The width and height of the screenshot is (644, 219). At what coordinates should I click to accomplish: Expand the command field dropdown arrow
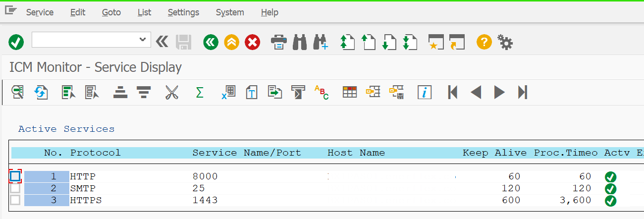143,40
